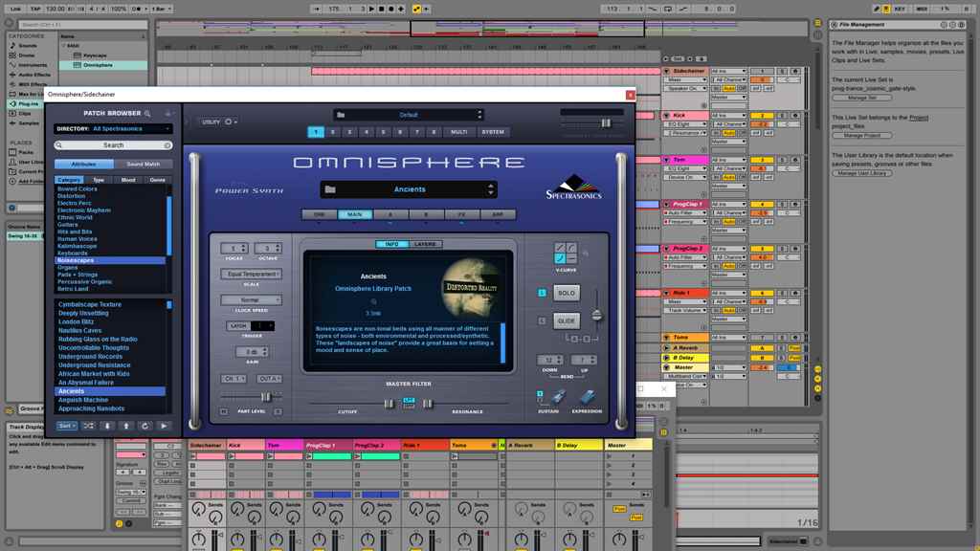The image size is (980, 551).
Task: Switch to the FX tab in Omnisphere
Action: point(462,215)
